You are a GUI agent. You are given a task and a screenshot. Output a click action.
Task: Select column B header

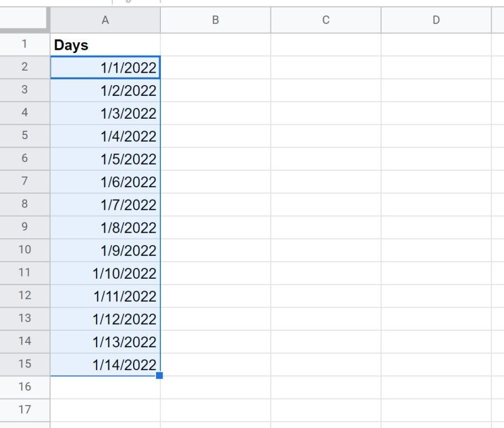[x=215, y=20]
